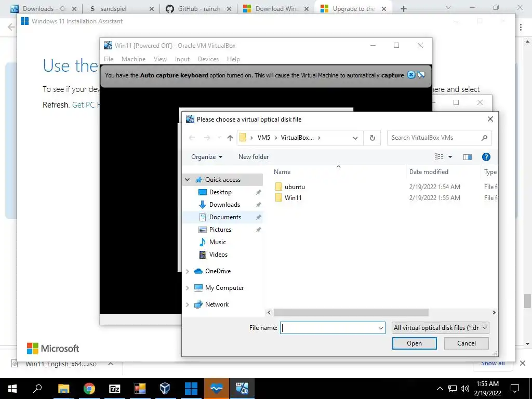Open the address bar path history dropdown
This screenshot has height=399, width=532.
point(355,138)
